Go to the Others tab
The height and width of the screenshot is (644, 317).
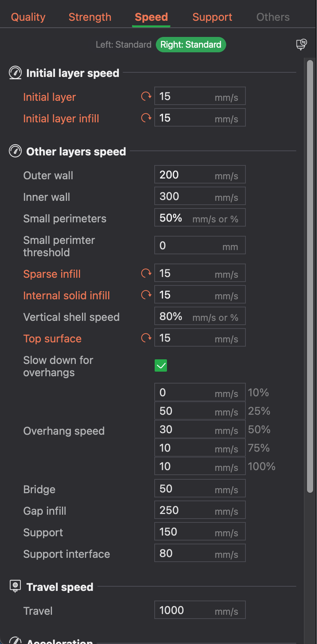[x=273, y=17]
